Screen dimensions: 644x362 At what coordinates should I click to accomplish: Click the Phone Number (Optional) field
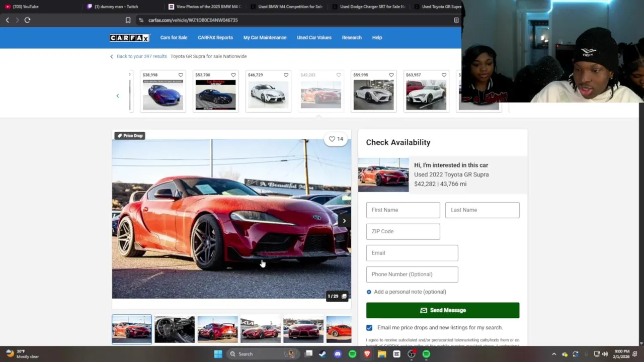tap(412, 275)
